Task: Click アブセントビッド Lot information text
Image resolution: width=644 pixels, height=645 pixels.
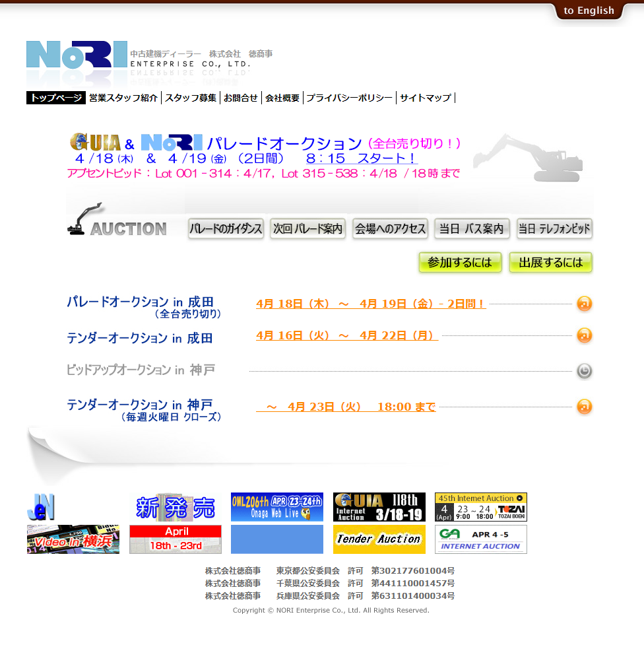Action: 263,173
